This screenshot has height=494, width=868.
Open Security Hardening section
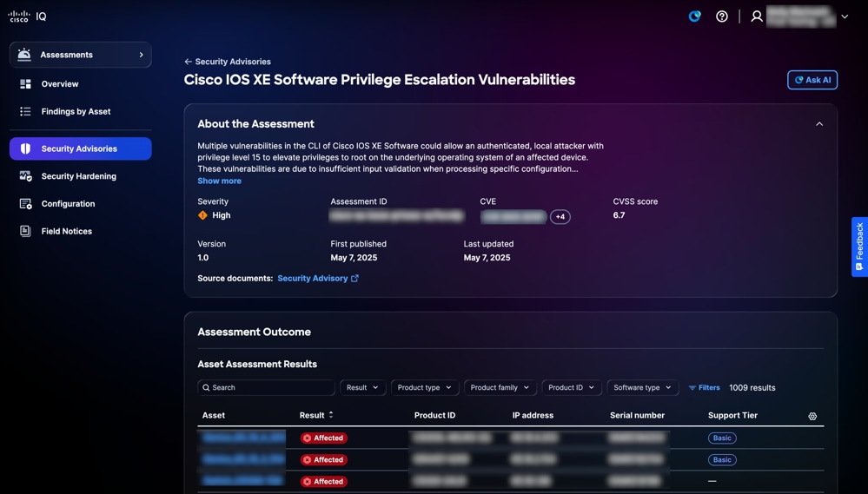(x=78, y=176)
